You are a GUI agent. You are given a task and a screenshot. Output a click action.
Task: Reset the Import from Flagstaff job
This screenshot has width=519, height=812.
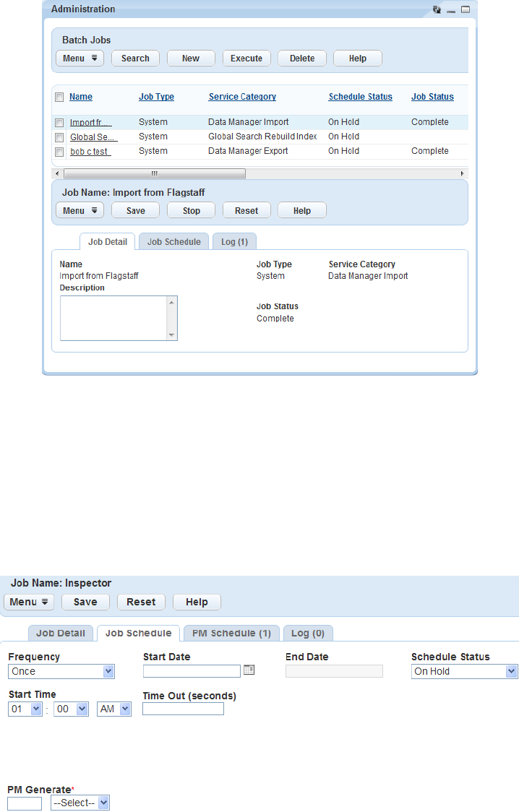[246, 211]
